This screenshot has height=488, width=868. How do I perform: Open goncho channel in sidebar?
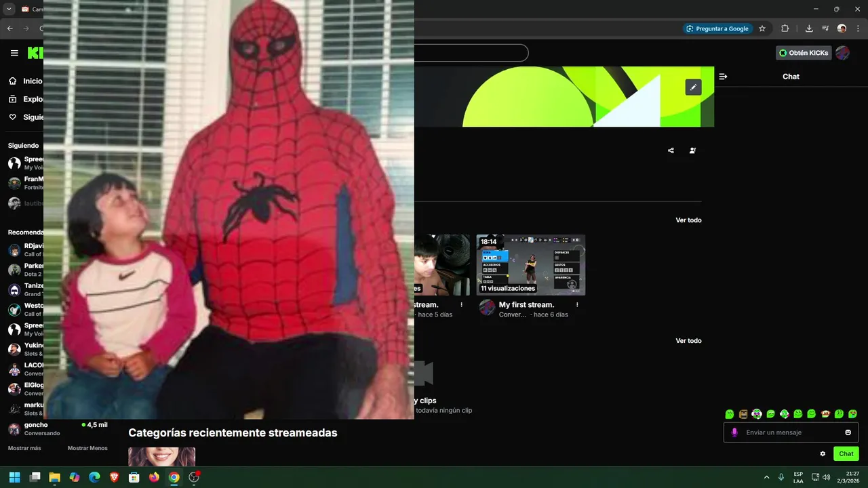[58, 429]
